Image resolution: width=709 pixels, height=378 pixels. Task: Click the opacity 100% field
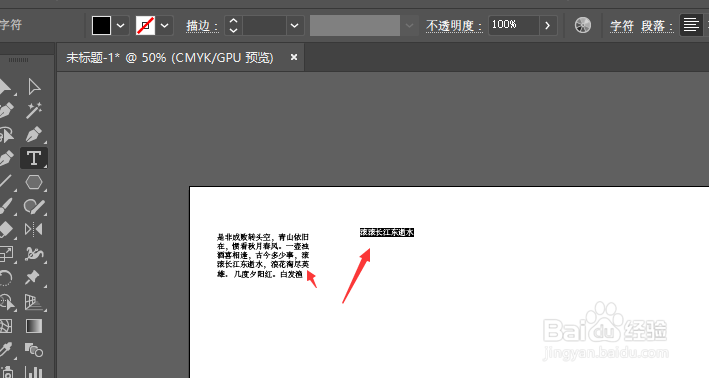coord(514,25)
